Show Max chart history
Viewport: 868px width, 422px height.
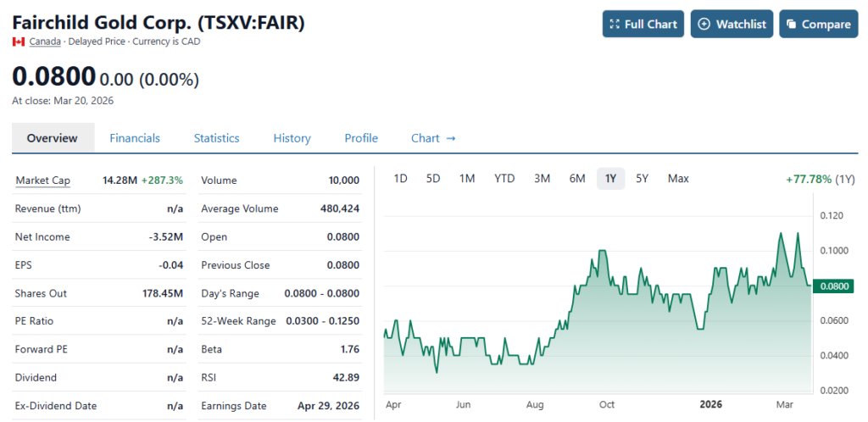point(678,178)
